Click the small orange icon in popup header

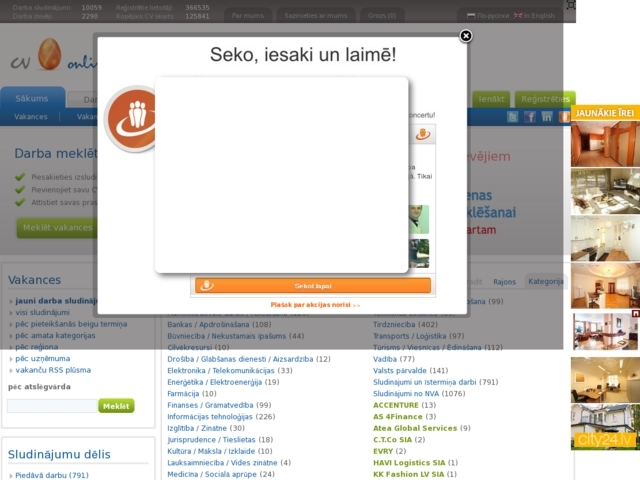tap(423, 134)
